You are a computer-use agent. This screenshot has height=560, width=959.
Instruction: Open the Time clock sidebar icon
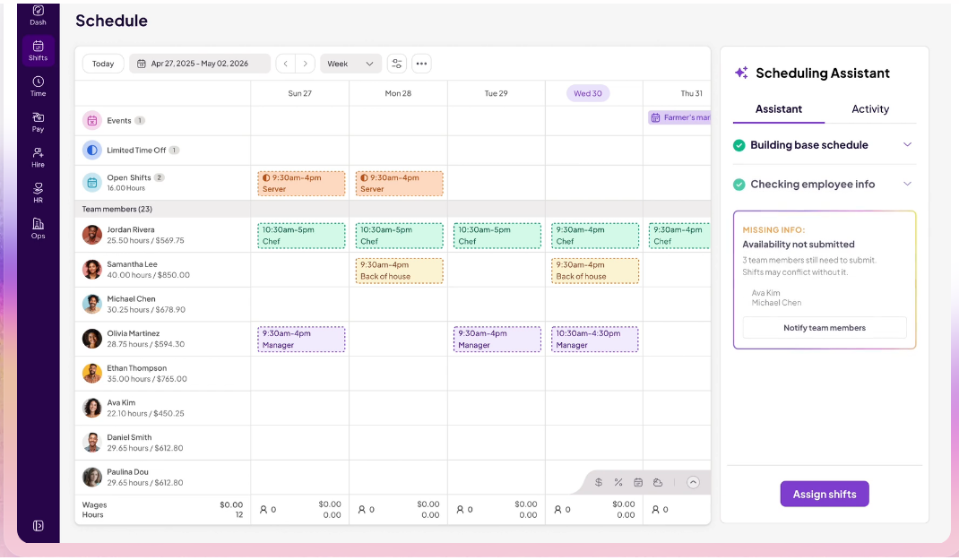[x=38, y=82]
